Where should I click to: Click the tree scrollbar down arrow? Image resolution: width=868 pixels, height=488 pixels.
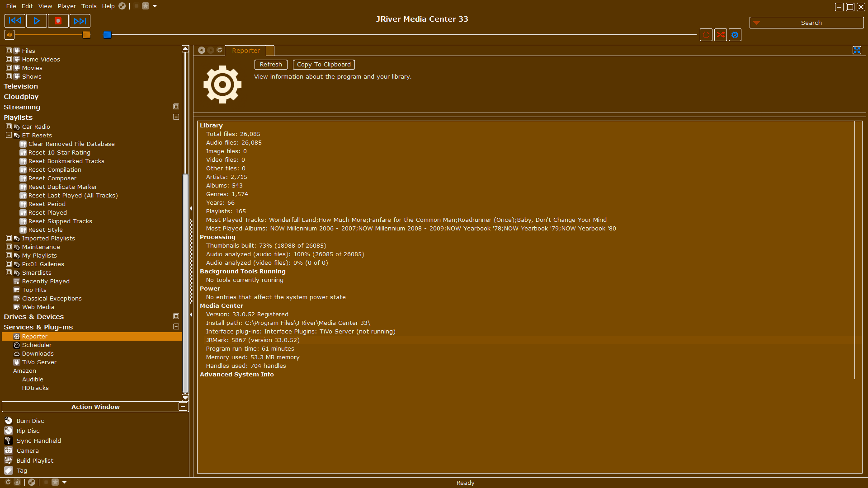point(185,398)
